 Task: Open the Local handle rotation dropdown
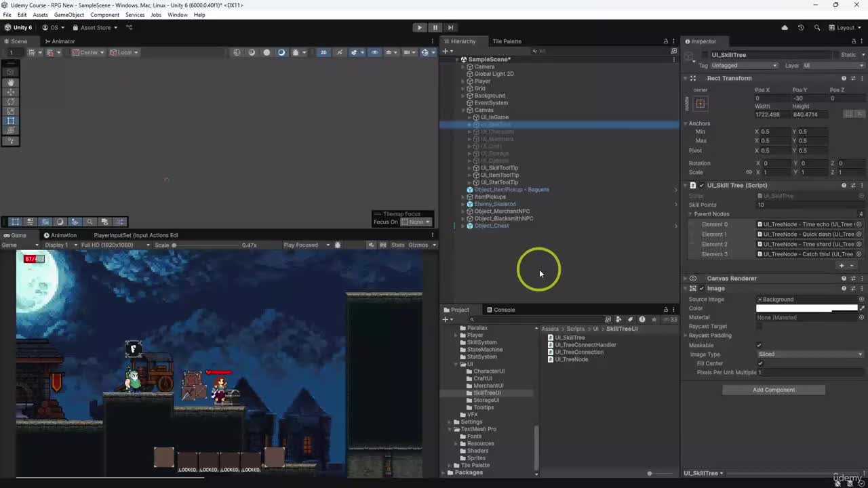pos(123,52)
